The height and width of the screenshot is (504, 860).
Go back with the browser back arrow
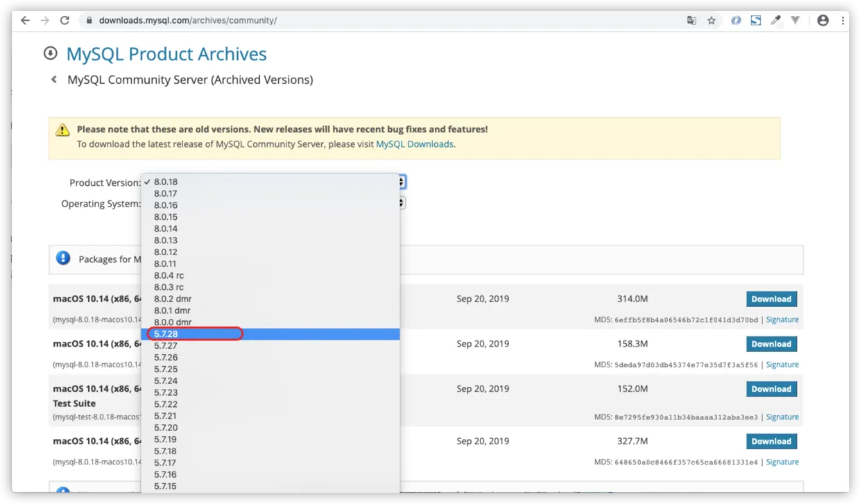[25, 21]
